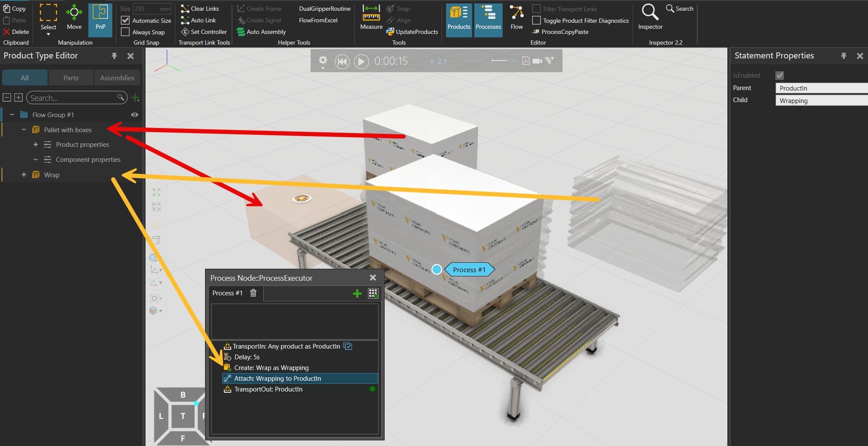Pin the Statement Properties panel
The width and height of the screenshot is (868, 446).
tap(844, 56)
